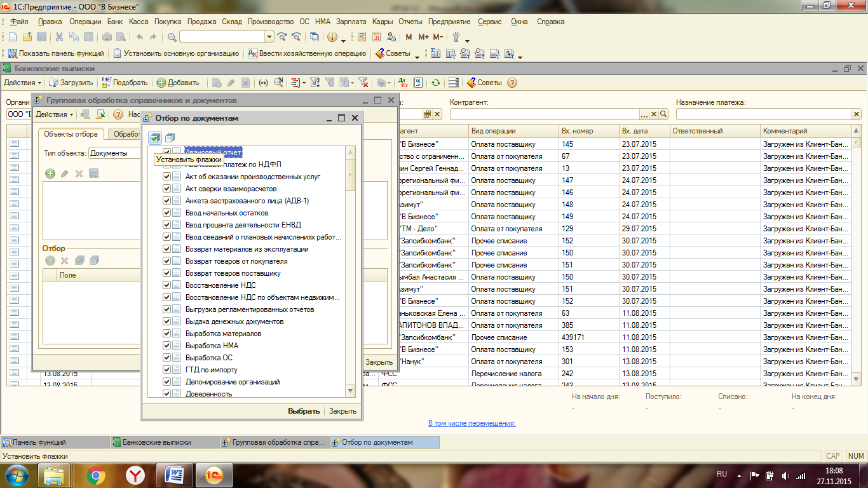Click the green Add icon in Объекты отбора

coord(50,173)
